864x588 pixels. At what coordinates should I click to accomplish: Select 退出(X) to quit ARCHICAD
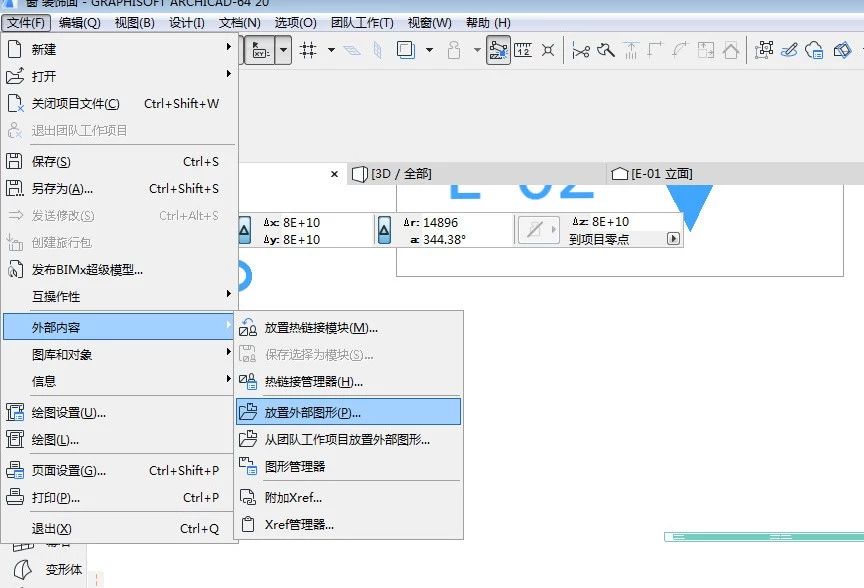click(120, 528)
